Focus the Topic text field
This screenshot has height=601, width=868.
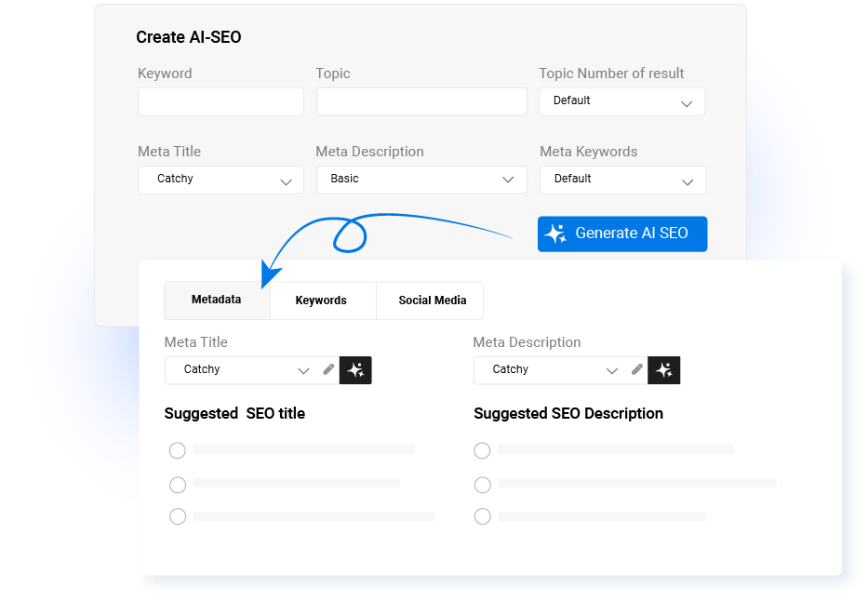(x=421, y=101)
